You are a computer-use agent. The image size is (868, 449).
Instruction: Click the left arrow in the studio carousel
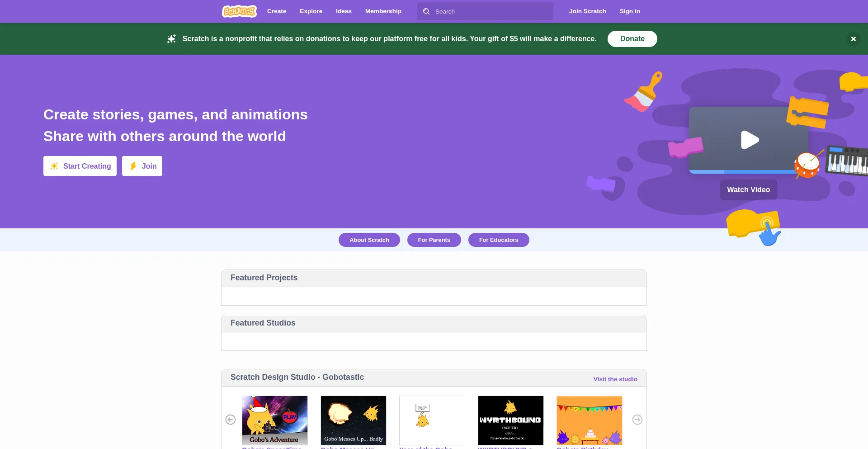click(231, 420)
